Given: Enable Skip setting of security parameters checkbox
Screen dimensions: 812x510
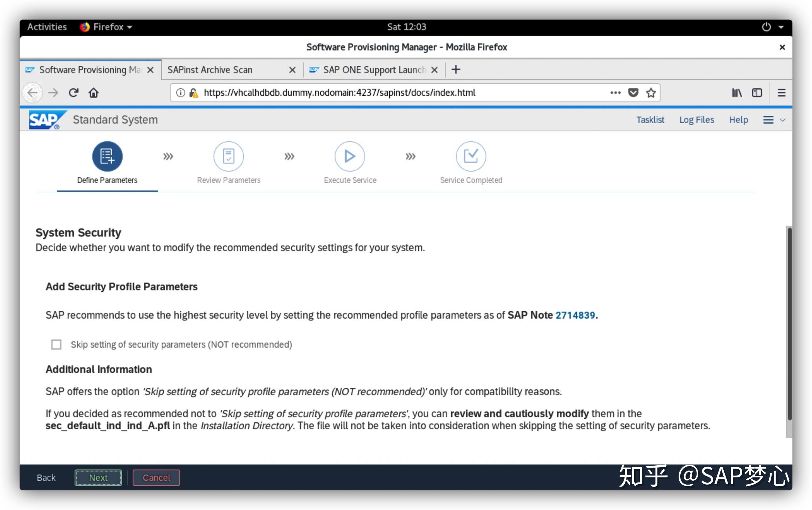Looking at the screenshot, I should [57, 345].
